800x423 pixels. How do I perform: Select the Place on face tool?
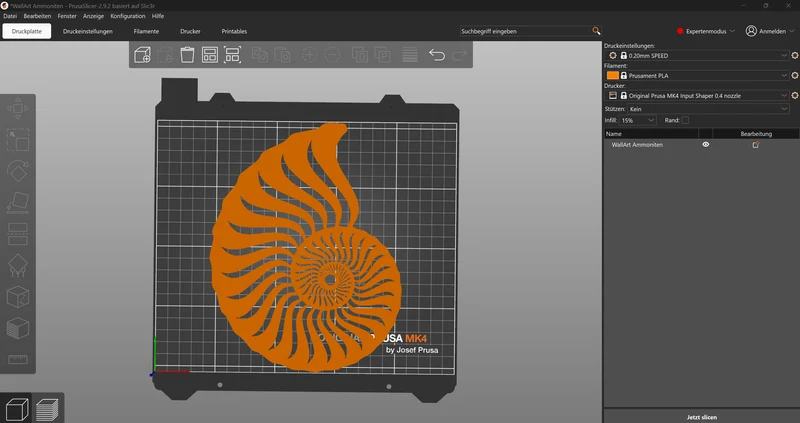(x=18, y=203)
